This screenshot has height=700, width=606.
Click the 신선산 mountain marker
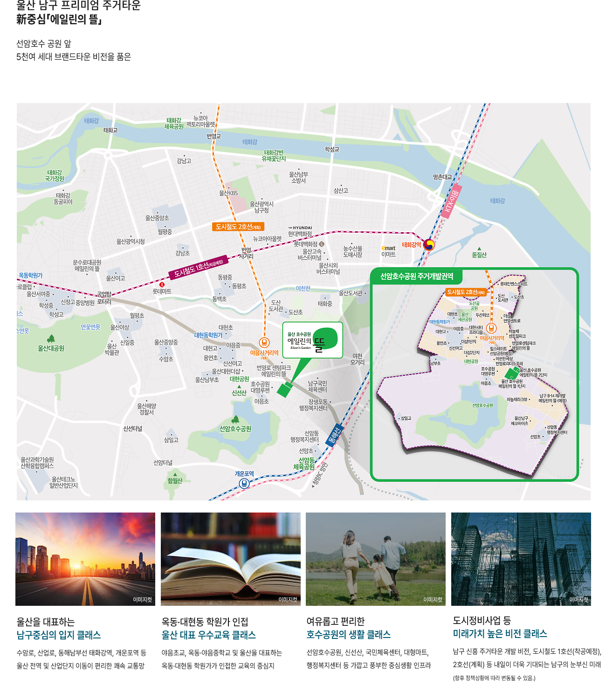coord(239,387)
